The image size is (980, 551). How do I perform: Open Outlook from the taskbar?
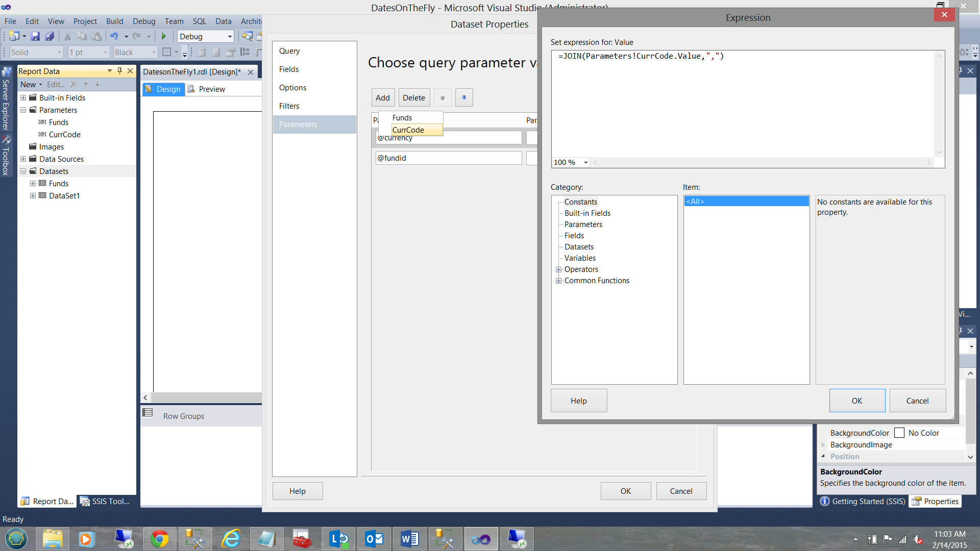tap(374, 539)
